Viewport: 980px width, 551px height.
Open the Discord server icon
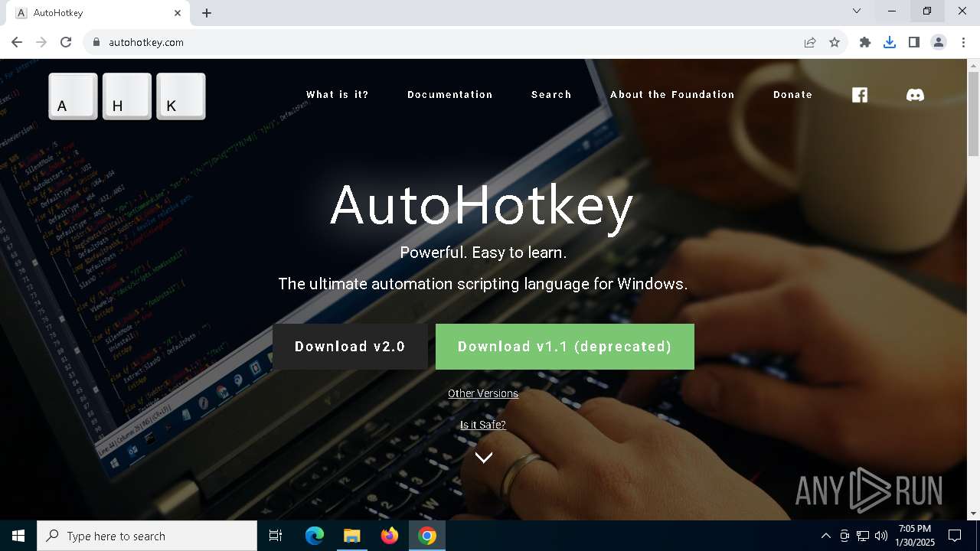coord(915,95)
